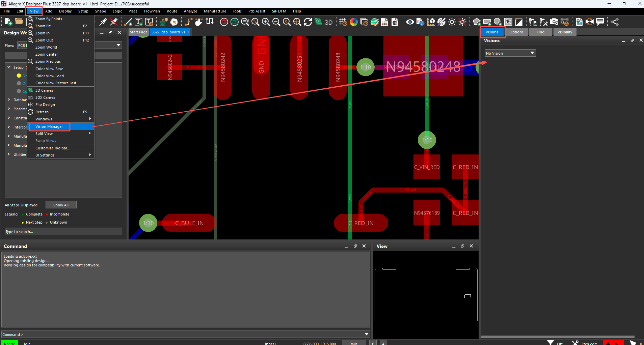Toggle the A button in status bar
The width and height of the screenshot is (644, 345).
[383, 343]
